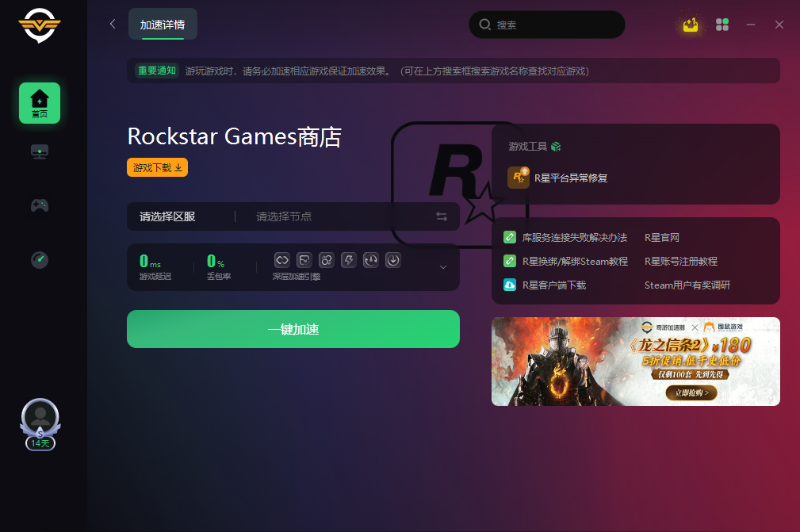Click the chain-link deep acceleration icon

pos(282,260)
